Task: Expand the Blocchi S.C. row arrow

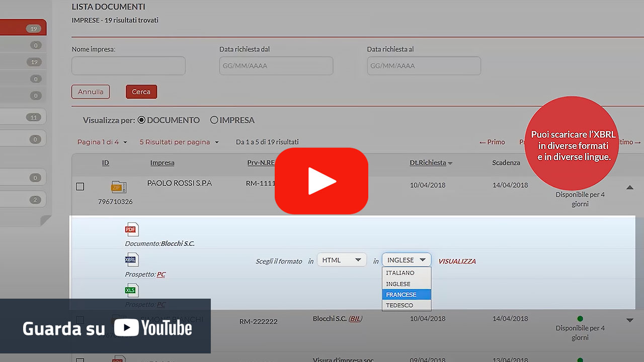Action: pos(629,320)
